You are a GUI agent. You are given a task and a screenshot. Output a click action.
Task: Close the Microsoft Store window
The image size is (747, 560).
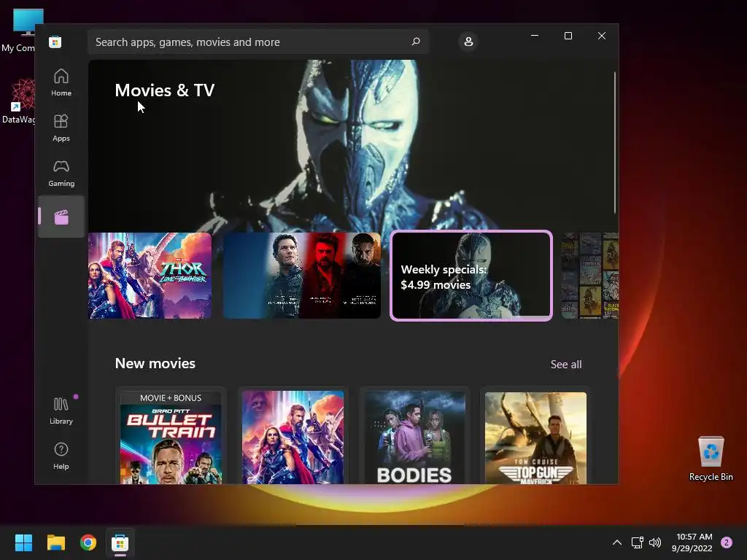[x=602, y=36]
